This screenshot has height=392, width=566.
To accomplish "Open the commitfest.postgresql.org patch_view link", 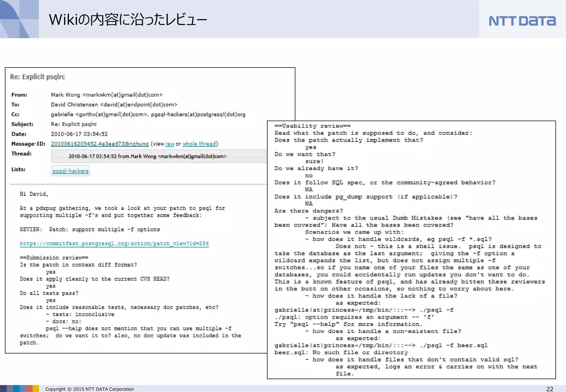I will click(114, 244).
